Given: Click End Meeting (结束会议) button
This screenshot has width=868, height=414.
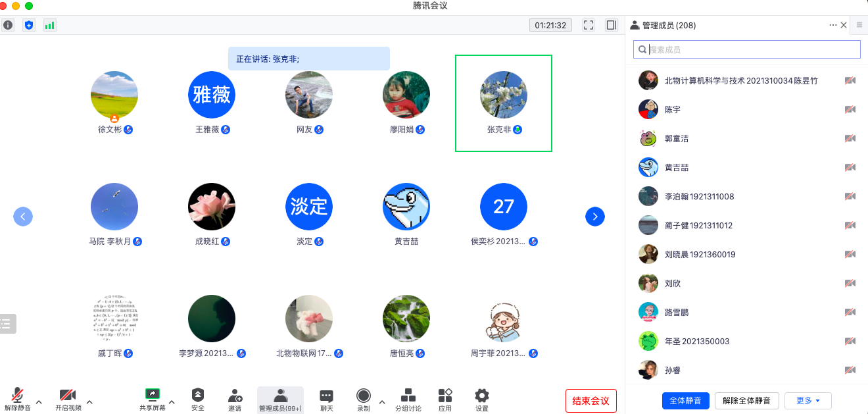Looking at the screenshot, I should coord(591,401).
